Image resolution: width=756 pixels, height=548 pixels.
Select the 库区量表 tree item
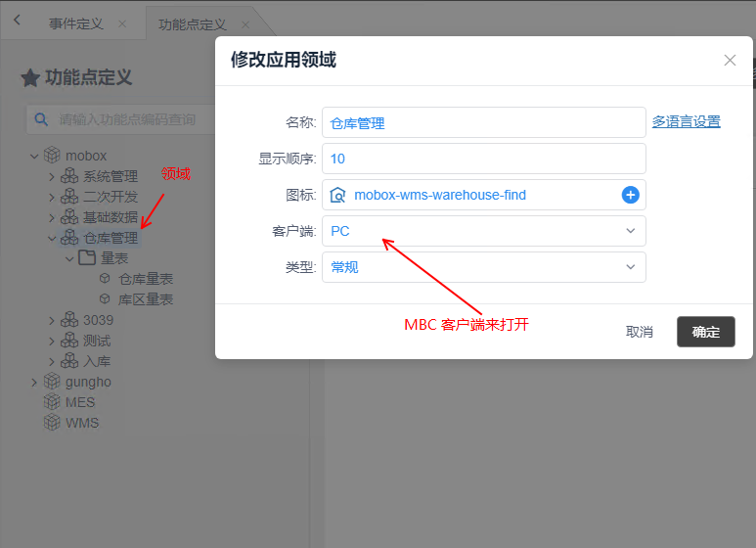[x=145, y=299]
